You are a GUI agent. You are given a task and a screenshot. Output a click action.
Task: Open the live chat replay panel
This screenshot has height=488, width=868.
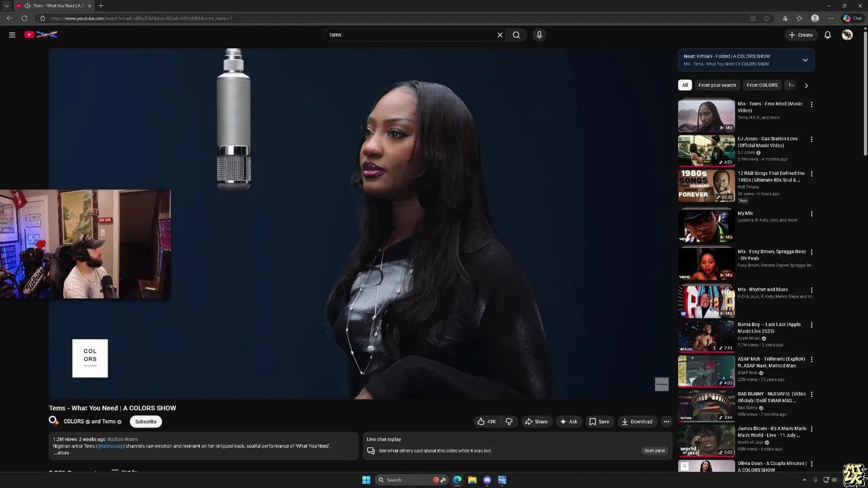click(654, 451)
